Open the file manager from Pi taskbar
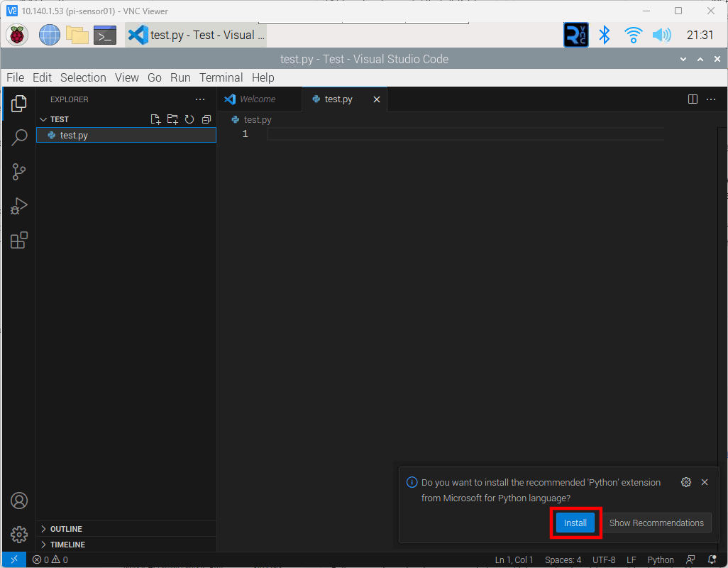Viewport: 728px width, 568px height. pos(77,35)
